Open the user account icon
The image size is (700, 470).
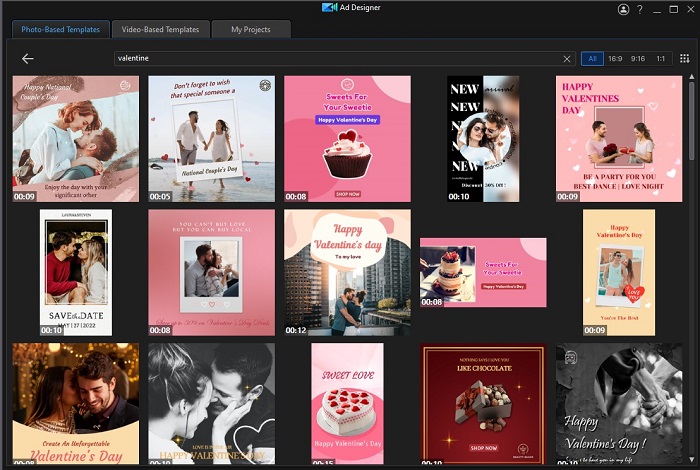point(623,9)
